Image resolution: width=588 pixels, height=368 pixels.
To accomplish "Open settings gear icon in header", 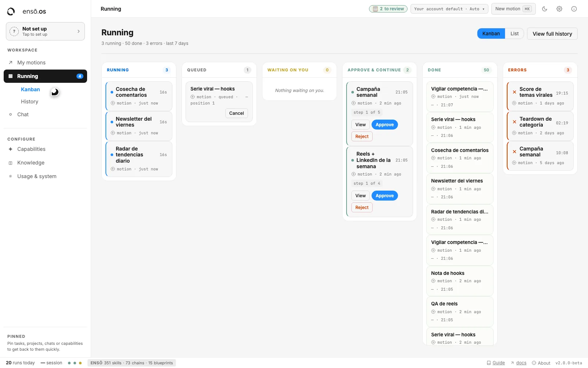I will click(559, 9).
